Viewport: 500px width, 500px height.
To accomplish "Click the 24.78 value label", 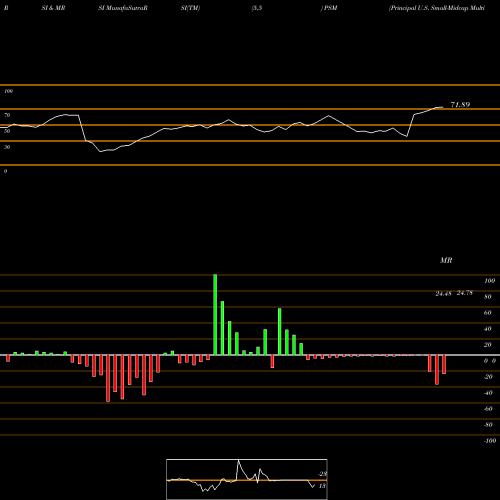I will [465, 293].
